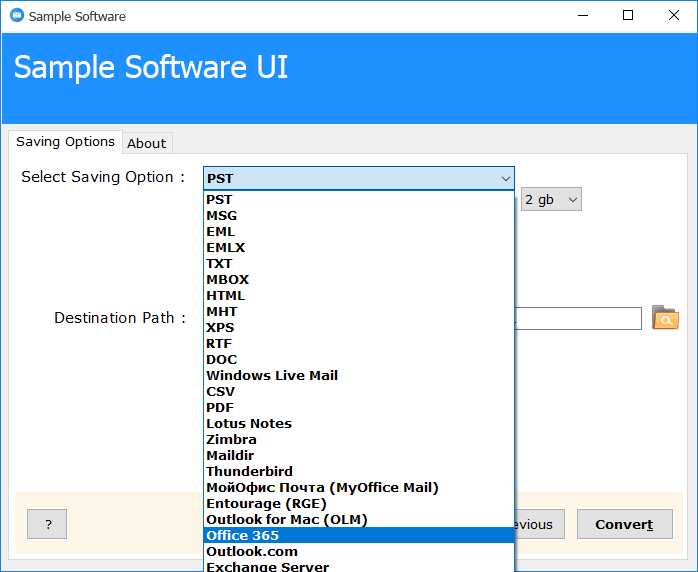Click into the Destination Path field
Viewport: 698px width, 572px height.
click(x=578, y=318)
